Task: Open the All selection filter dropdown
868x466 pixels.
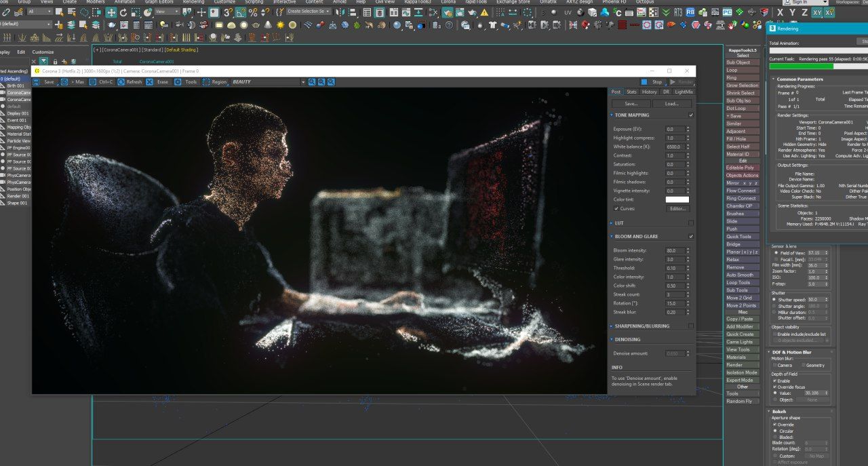Action: click(x=41, y=12)
